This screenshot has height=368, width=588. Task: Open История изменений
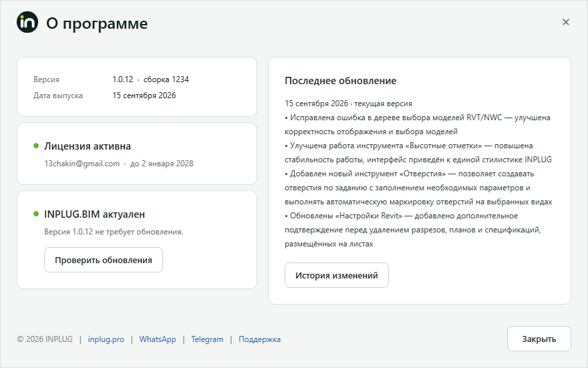coord(336,275)
